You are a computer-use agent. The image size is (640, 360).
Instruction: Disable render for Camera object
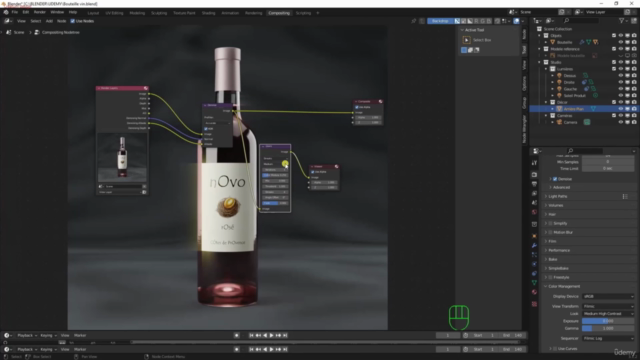click(634, 122)
